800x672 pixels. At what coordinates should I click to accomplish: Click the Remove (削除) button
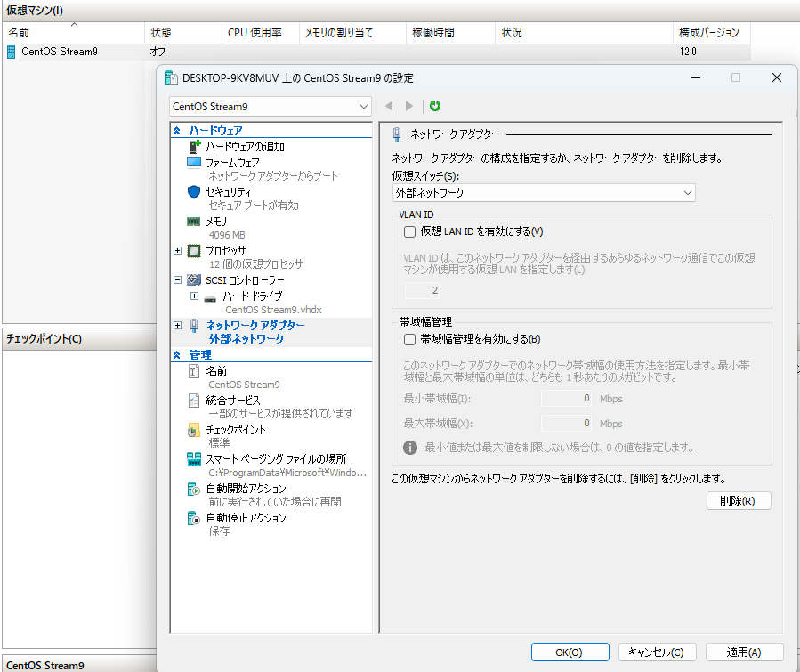pos(738,500)
